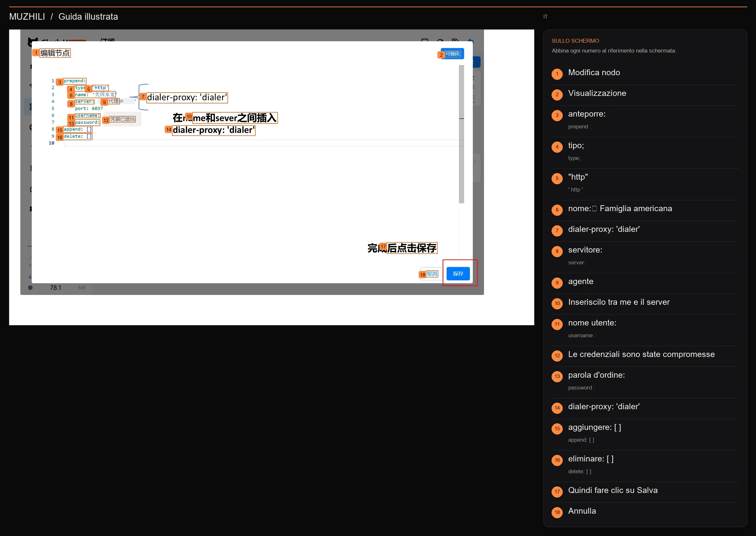
Task: Click the MUZHILI breadcrumb link
Action: pyautogui.click(x=27, y=16)
